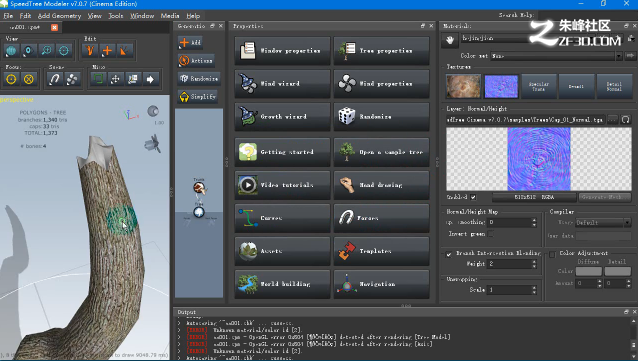
Task: Launch the Wind wizard
Action: 282,83
